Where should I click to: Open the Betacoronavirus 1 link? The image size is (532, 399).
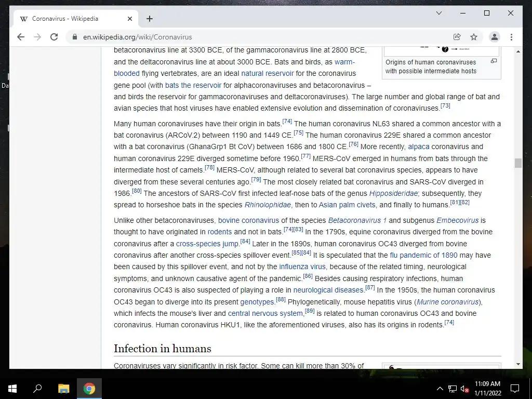(x=357, y=220)
